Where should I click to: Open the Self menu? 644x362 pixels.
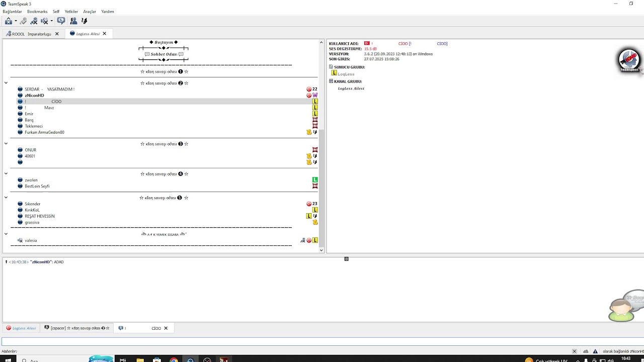(56, 12)
